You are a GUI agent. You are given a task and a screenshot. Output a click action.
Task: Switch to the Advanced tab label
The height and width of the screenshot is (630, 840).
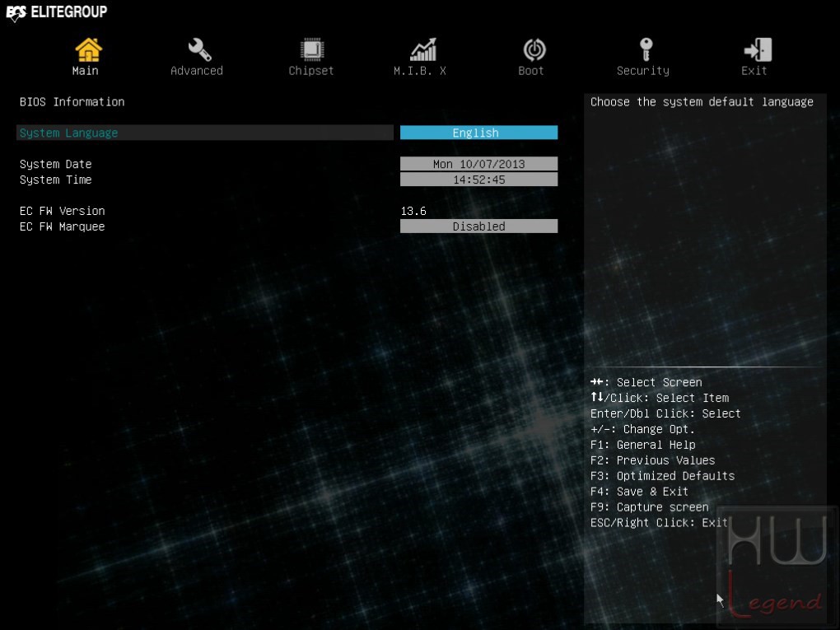[197, 71]
